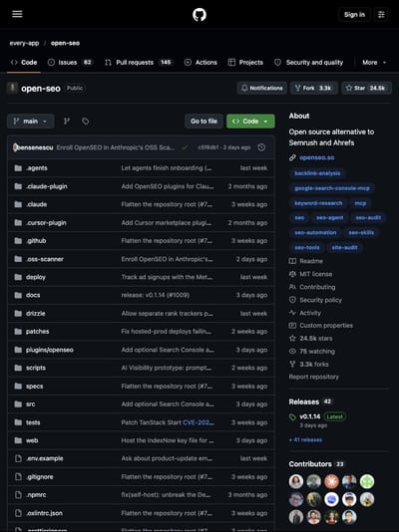Fork the repository with Fork button
The image size is (399, 532).
click(314, 89)
